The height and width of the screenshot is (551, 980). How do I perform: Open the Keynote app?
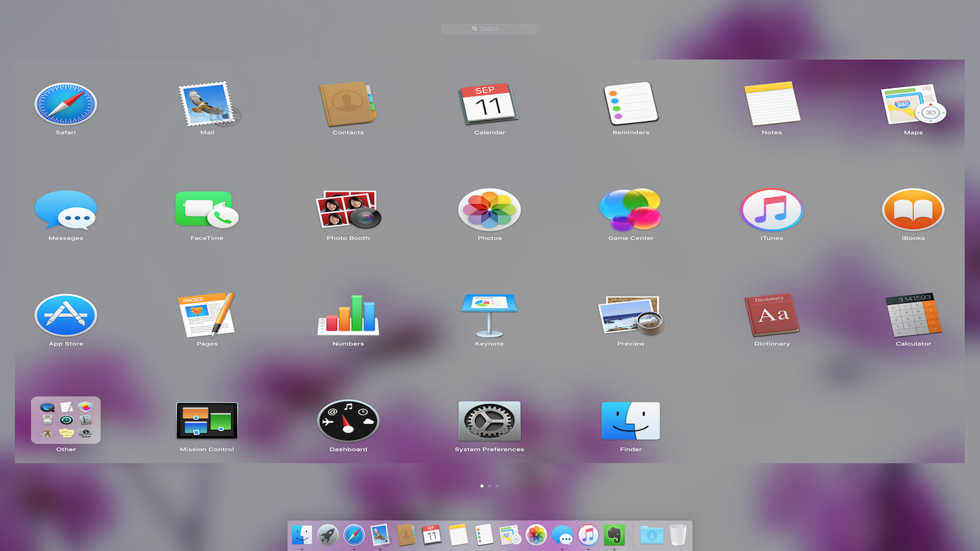coord(489,315)
